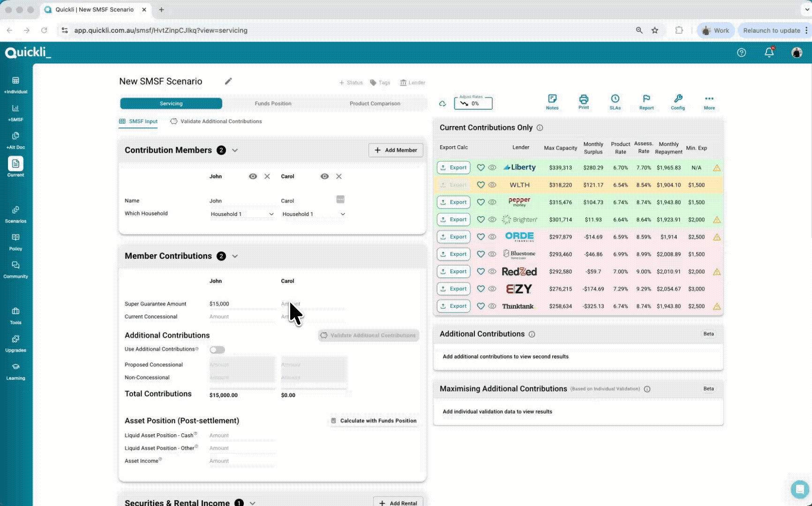Export the WLTH lender calculation
Image resolution: width=812 pixels, height=506 pixels.
pos(453,185)
